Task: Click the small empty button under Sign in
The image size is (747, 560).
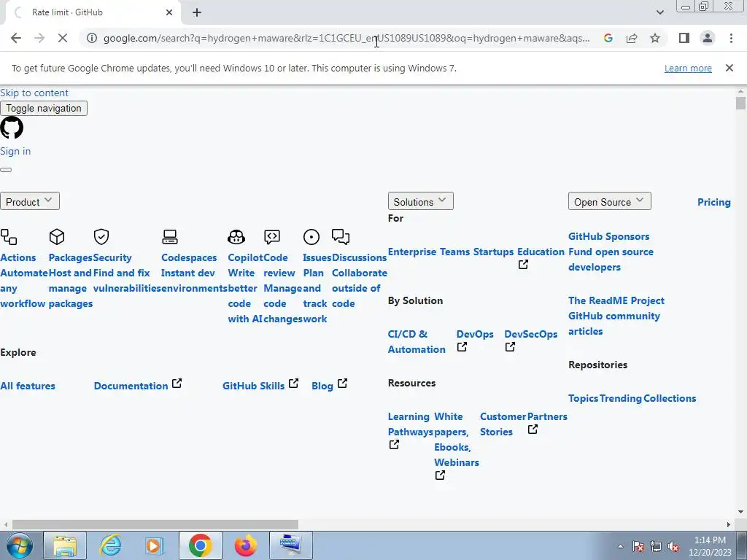Action: (6, 169)
